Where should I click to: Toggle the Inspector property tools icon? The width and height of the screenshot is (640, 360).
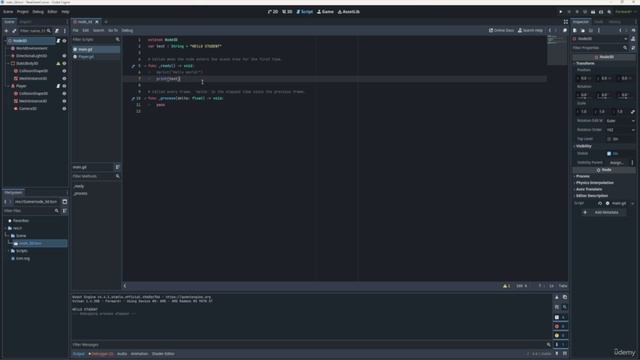pyautogui.click(x=633, y=48)
